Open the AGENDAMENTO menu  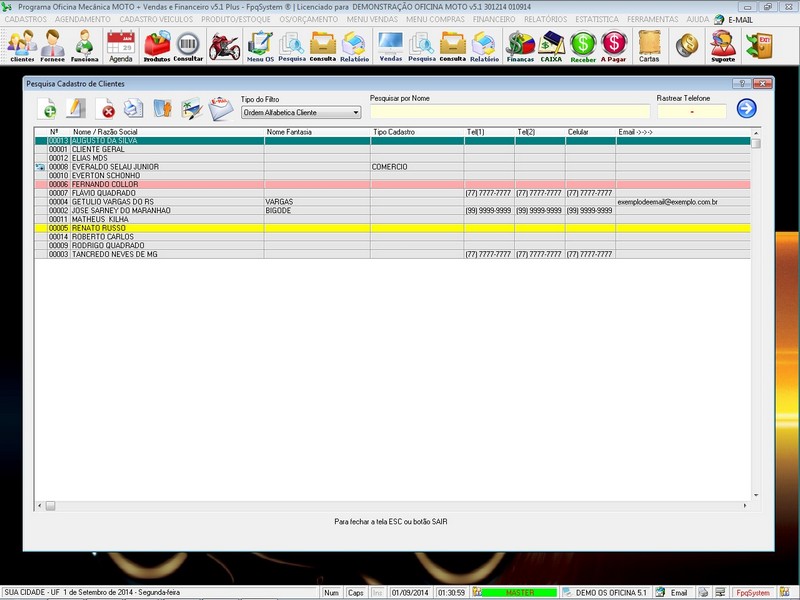(x=83, y=19)
